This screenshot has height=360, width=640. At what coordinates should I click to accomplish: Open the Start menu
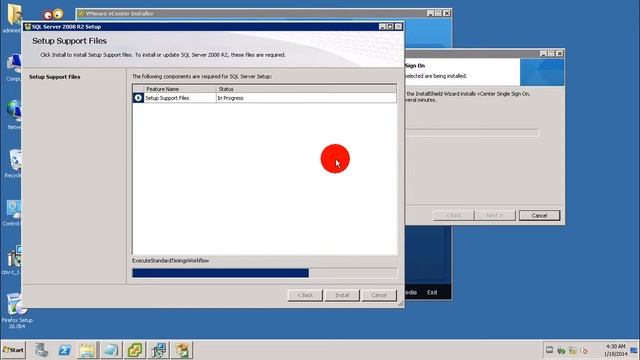click(x=13, y=350)
